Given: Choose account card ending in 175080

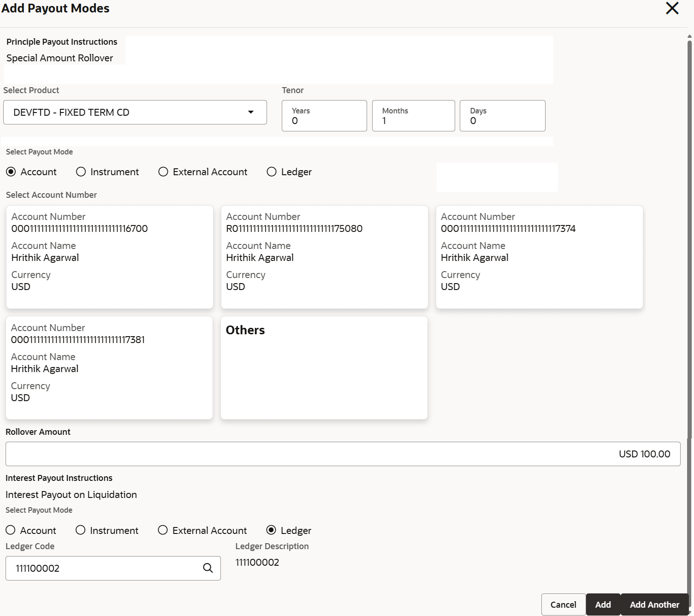Looking at the screenshot, I should tap(325, 257).
